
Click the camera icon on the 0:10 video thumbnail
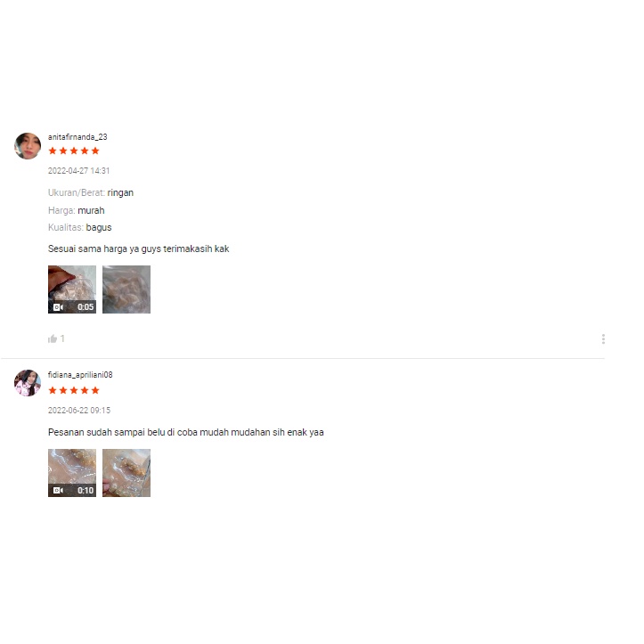click(58, 491)
